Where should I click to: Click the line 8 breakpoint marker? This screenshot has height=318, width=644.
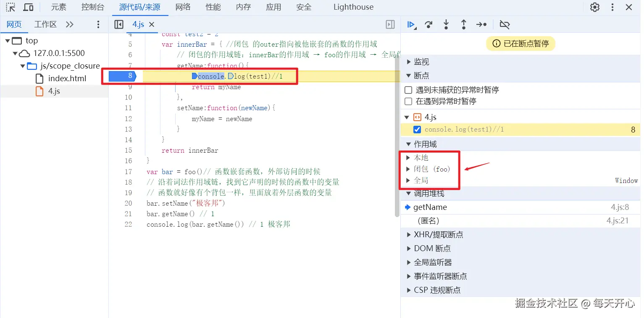tap(122, 76)
